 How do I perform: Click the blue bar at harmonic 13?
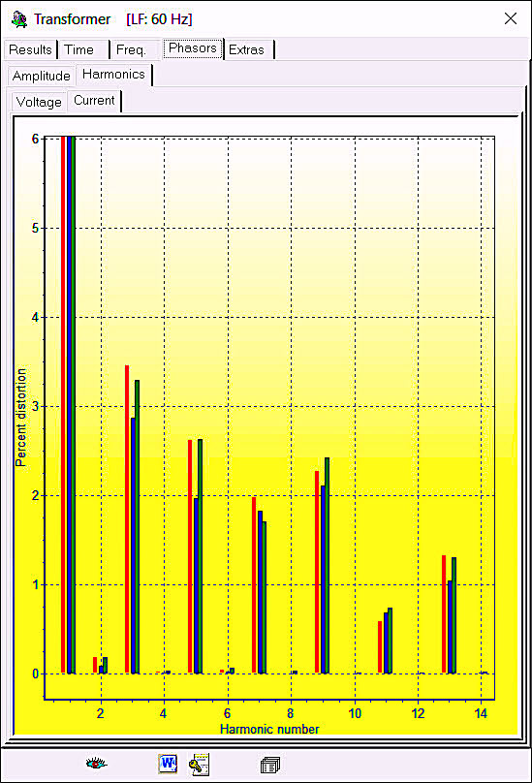(450, 627)
